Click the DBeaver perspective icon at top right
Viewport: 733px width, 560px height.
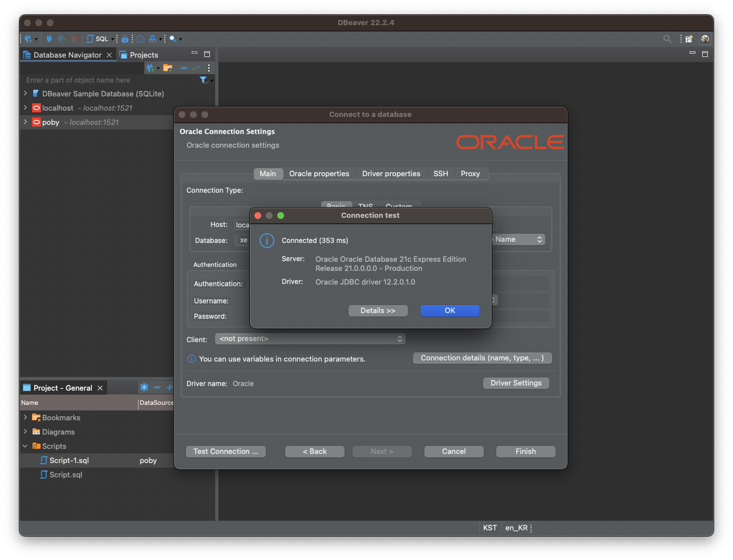click(705, 39)
